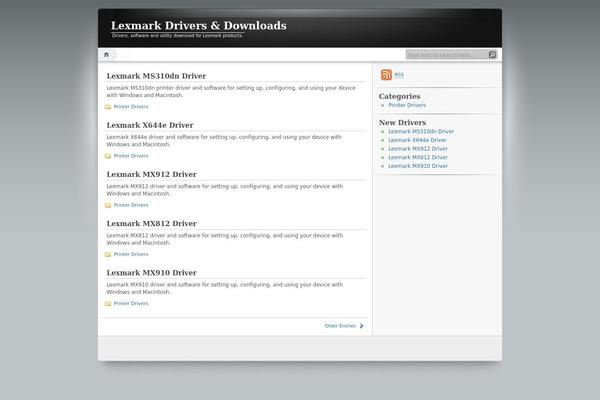Open Lexmark MX910 Driver in New Drivers
This screenshot has height=400, width=600.
[x=418, y=166]
